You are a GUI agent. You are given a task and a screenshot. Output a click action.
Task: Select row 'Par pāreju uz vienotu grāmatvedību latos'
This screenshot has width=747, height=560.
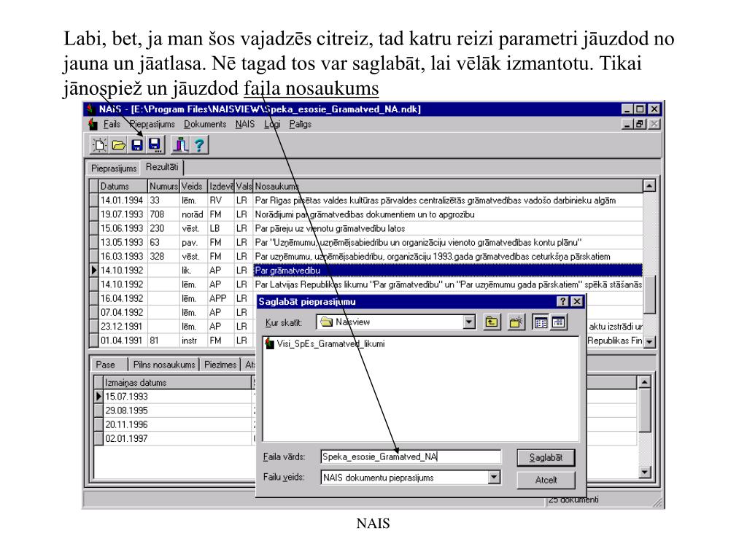366,228
